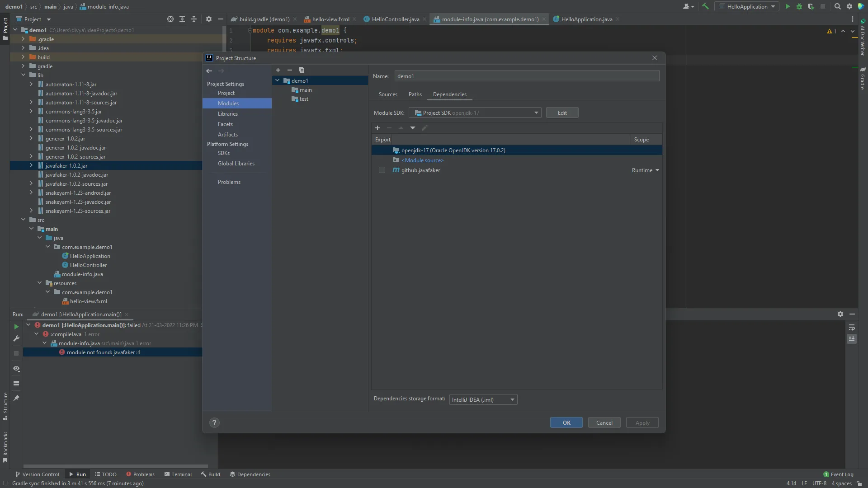
Task: Collapse the demo1 module tree node
Action: [278, 80]
